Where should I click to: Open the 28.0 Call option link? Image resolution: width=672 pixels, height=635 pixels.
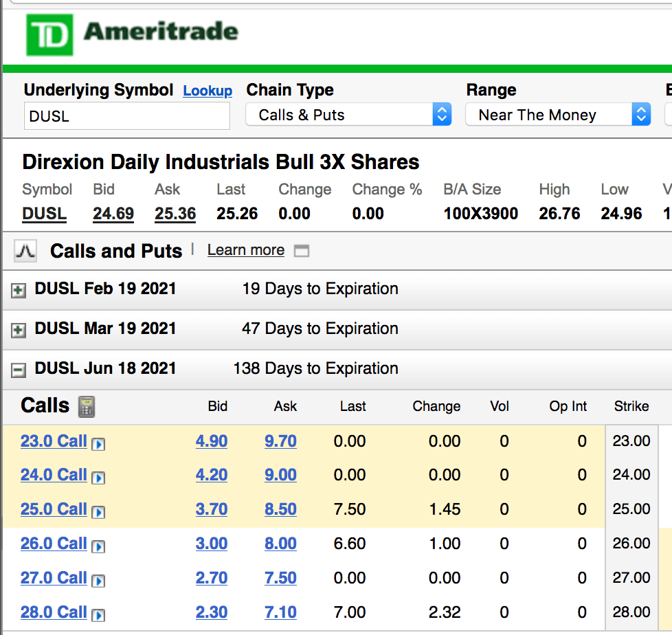(54, 612)
